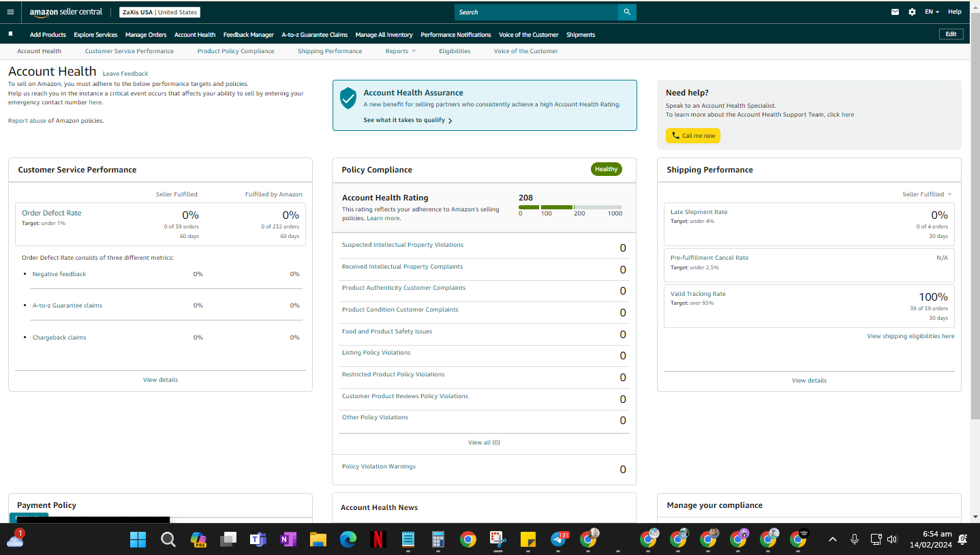Click the bookmark flag icon

point(10,34)
